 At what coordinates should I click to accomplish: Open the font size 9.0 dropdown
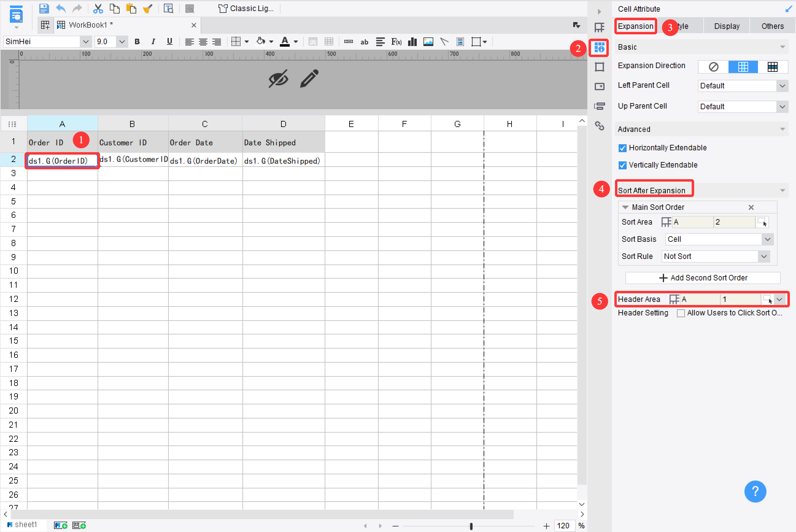pos(122,42)
